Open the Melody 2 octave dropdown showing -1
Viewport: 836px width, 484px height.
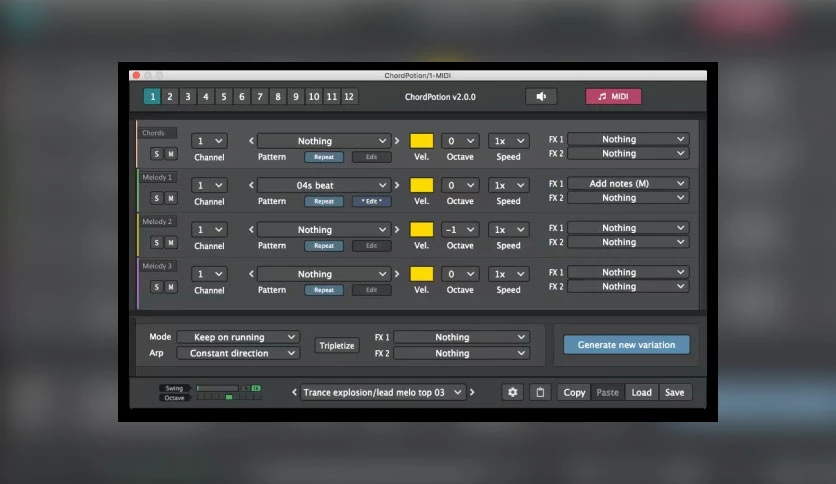pyautogui.click(x=460, y=229)
